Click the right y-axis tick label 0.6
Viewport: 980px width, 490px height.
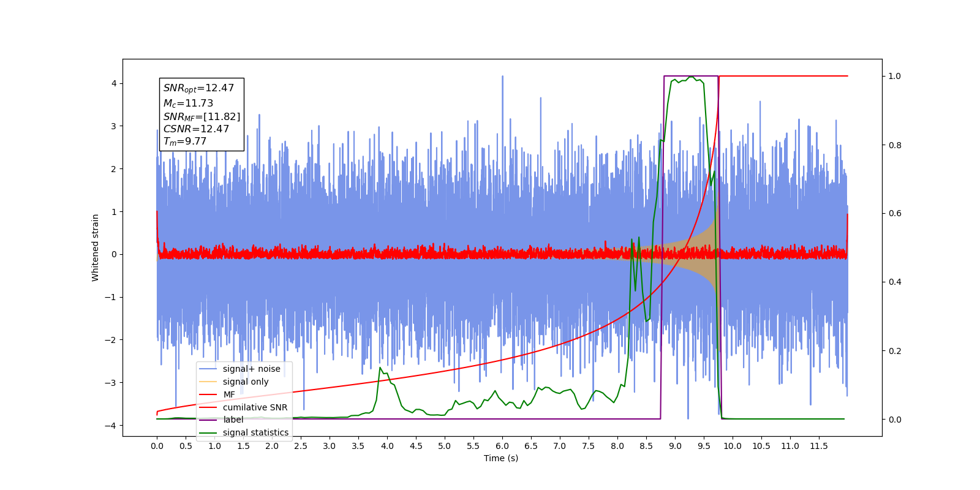(x=895, y=213)
